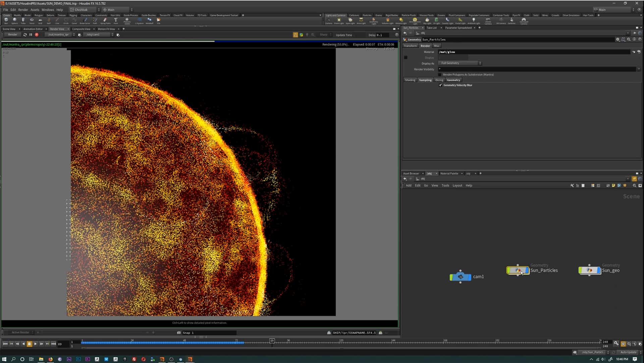
Task: Open the Chishbak desktop dropdown
Action: click(85, 10)
